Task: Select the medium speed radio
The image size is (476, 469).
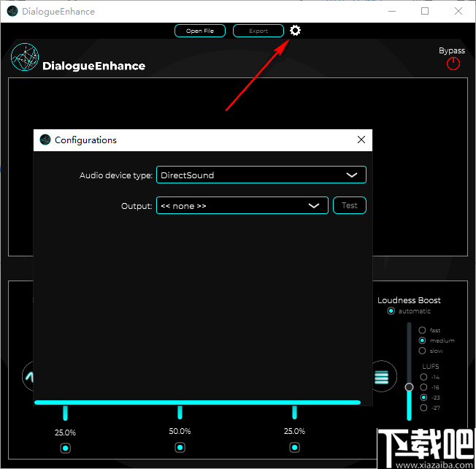Action: (422, 340)
